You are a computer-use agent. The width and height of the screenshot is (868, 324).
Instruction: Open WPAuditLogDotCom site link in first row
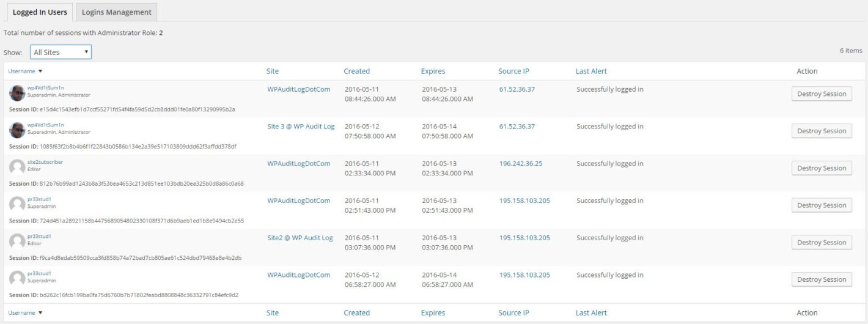(299, 89)
